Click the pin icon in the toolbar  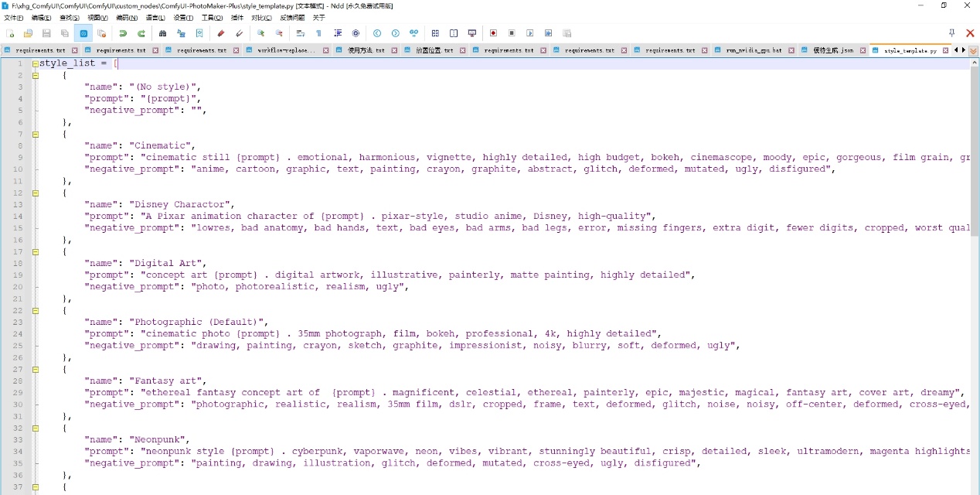click(951, 33)
